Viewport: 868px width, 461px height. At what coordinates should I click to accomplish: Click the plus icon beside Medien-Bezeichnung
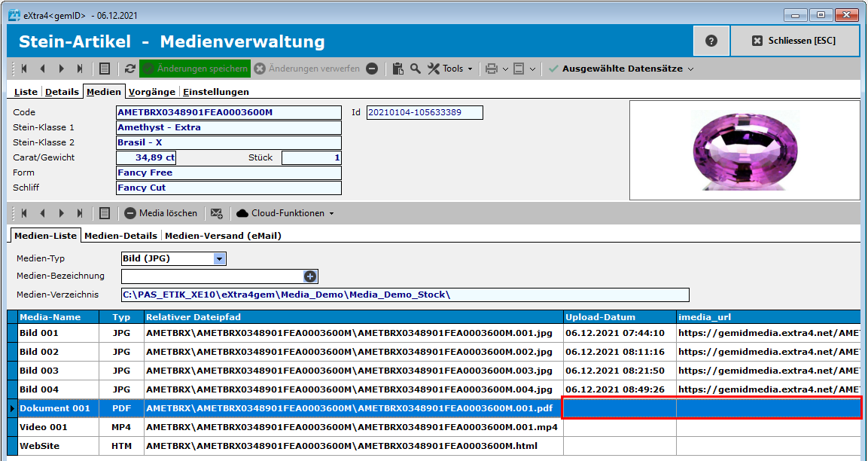(309, 276)
